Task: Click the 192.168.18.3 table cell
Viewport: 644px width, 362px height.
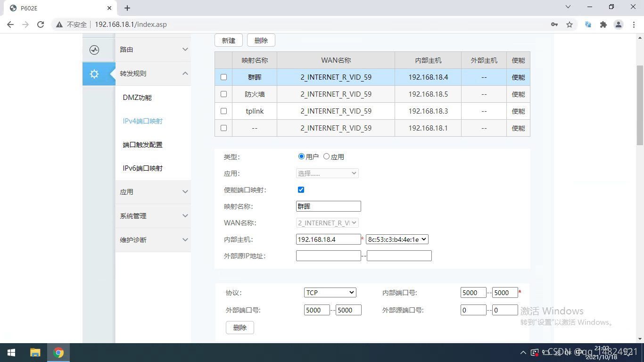Action: (428, 111)
